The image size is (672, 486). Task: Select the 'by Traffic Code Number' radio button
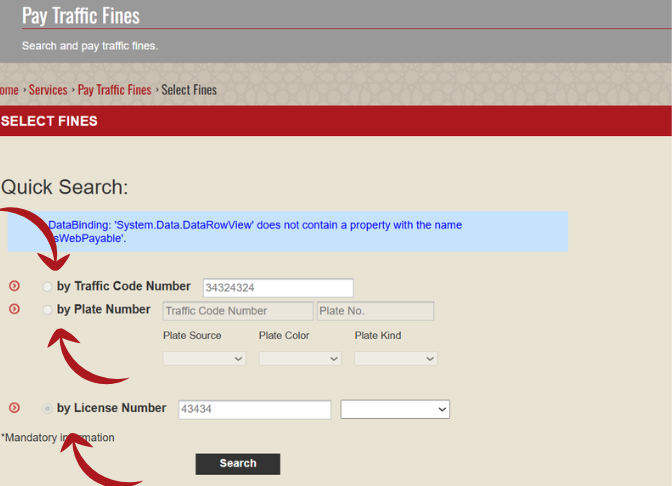(x=47, y=287)
